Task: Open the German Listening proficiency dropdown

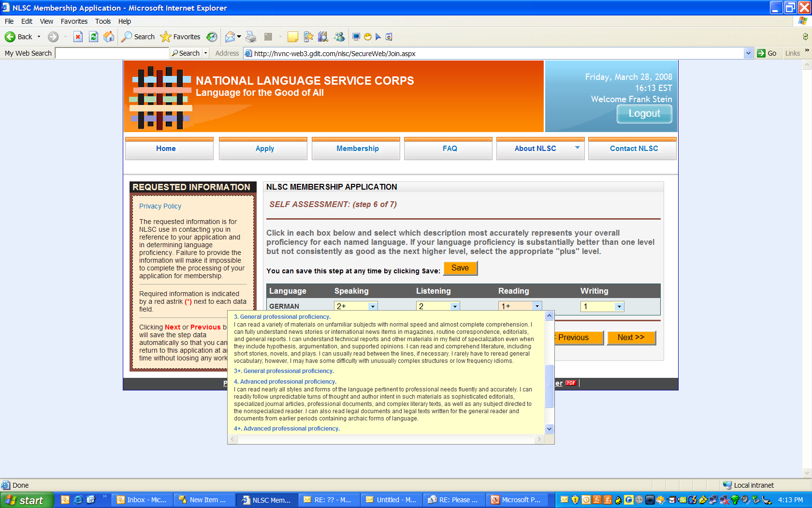Action: click(x=455, y=306)
